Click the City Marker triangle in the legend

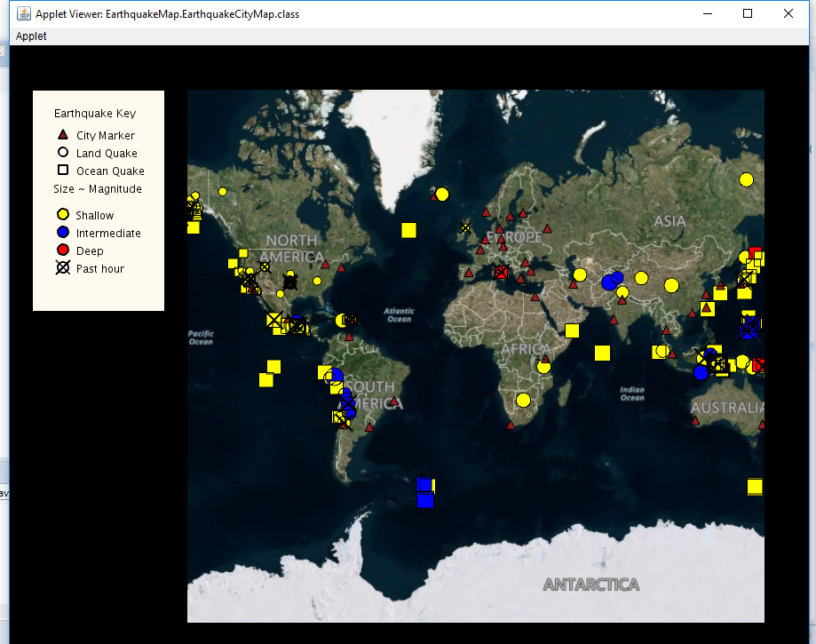61,134
